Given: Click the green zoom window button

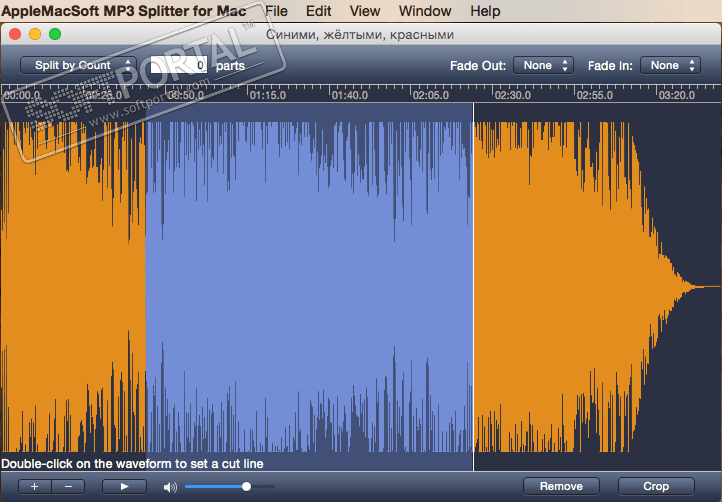Looking at the screenshot, I should pos(55,34).
